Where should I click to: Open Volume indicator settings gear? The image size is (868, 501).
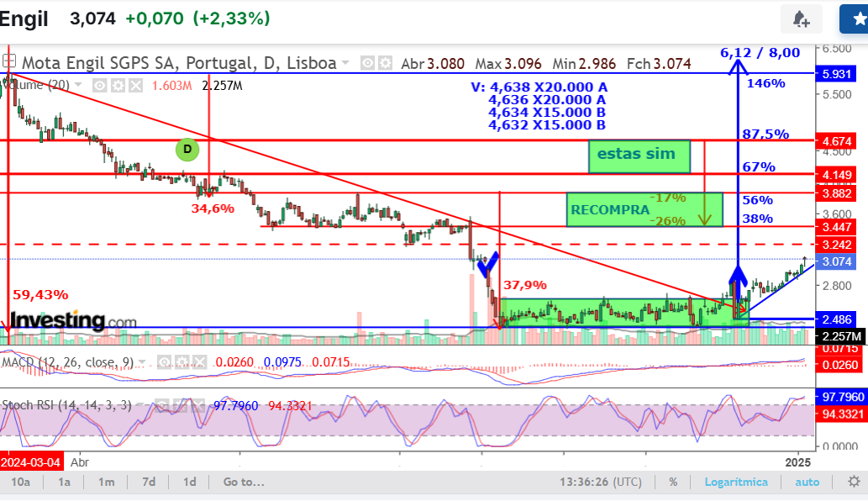118,85
